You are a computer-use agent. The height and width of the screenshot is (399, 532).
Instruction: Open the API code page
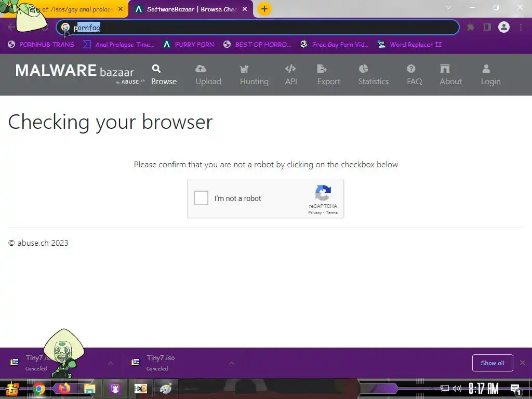pyautogui.click(x=291, y=75)
